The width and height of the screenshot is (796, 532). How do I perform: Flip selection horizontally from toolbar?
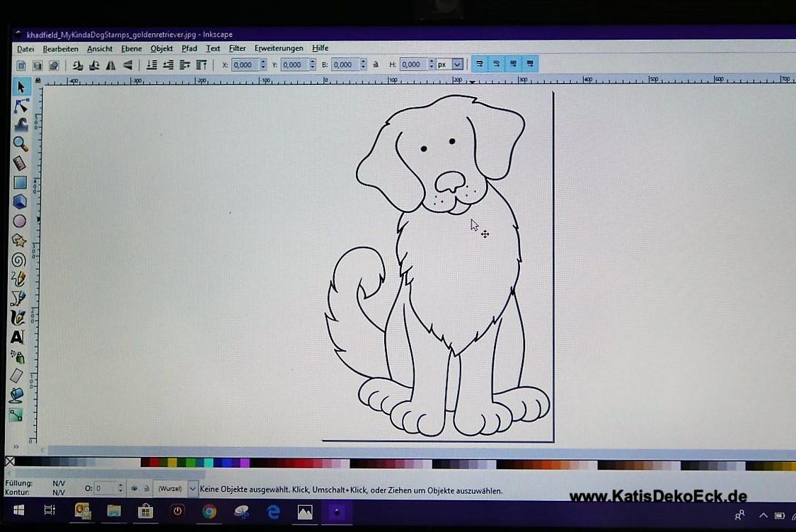point(111,65)
